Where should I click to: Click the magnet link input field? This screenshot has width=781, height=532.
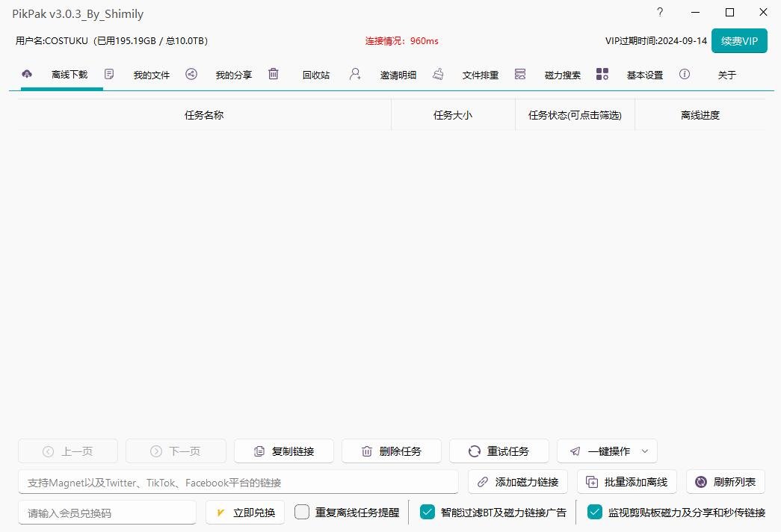[238, 482]
